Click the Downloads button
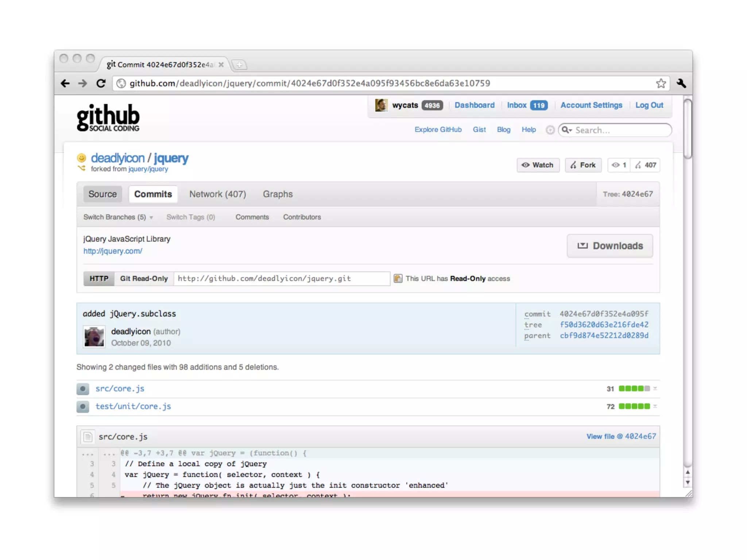The width and height of the screenshot is (747, 560). pos(609,246)
